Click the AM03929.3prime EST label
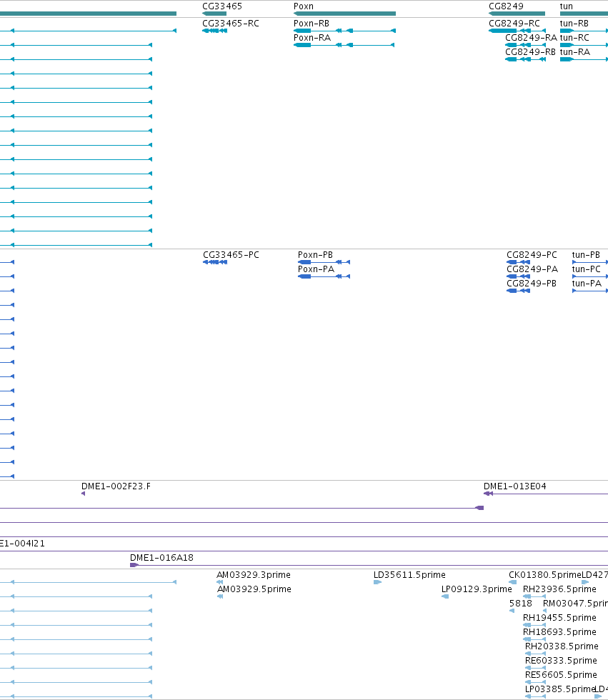 (254, 574)
